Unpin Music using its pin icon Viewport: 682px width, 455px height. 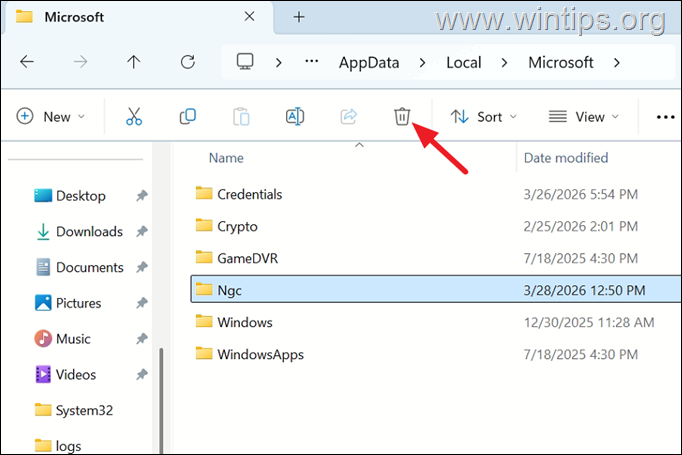click(x=142, y=338)
